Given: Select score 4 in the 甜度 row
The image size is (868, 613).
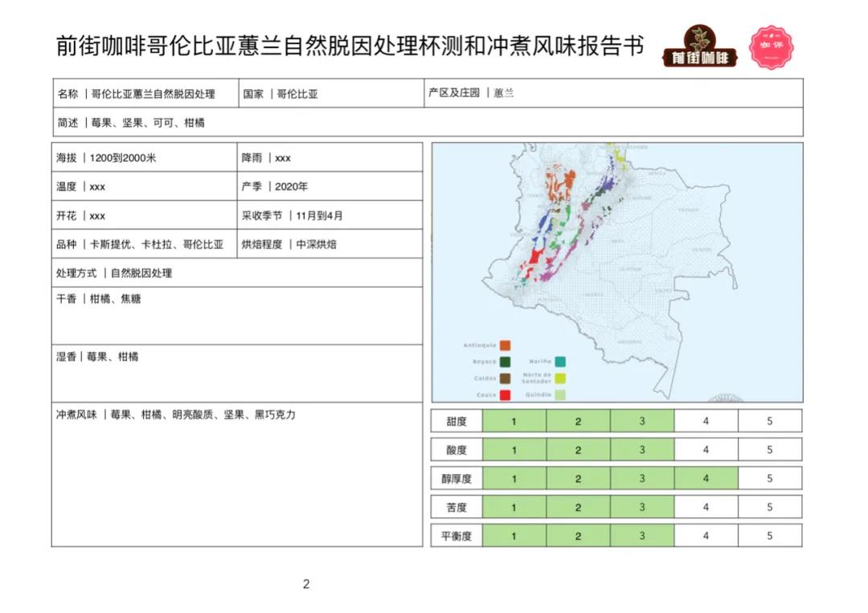Looking at the screenshot, I should (x=706, y=421).
